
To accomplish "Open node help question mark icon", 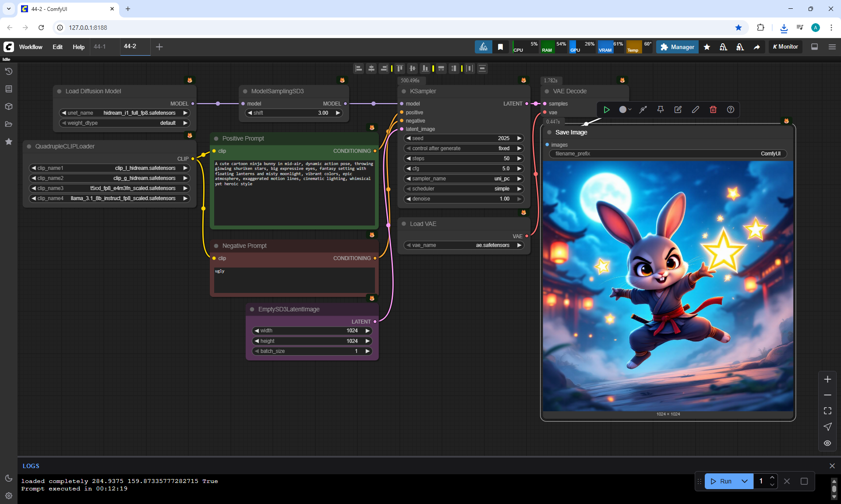I will 730,109.
